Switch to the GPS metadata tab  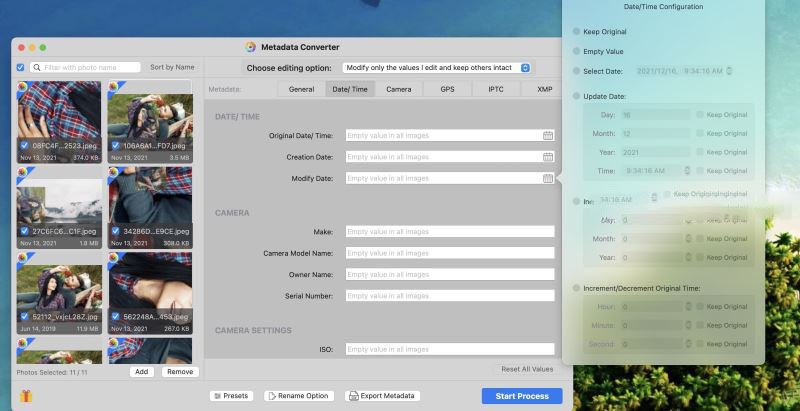(x=447, y=89)
